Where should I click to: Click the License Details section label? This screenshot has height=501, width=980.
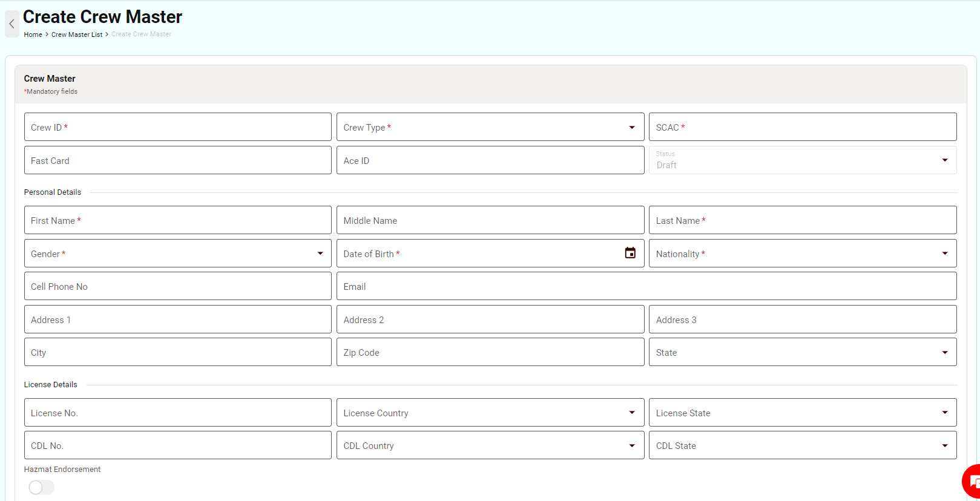click(x=50, y=385)
